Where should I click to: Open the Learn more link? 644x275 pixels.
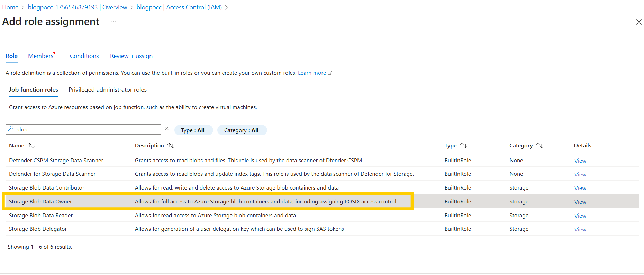(x=312, y=73)
